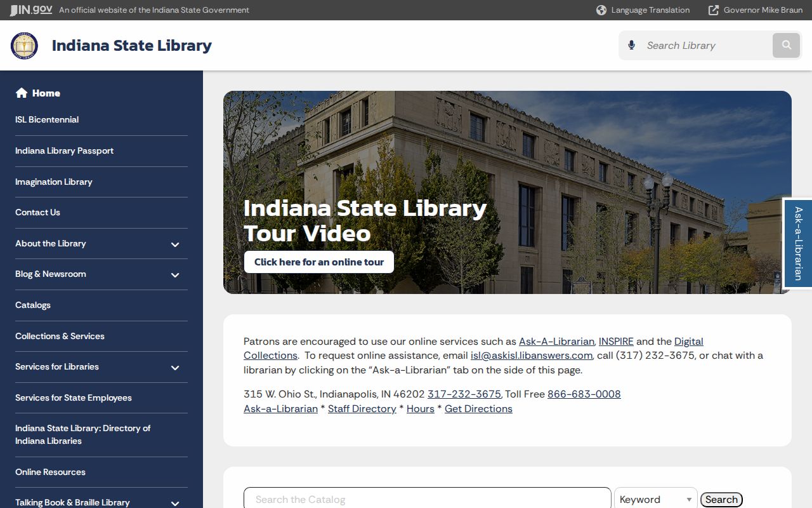Image resolution: width=812 pixels, height=508 pixels.
Task: Click the Indiana State Library header title
Action: pos(132,45)
